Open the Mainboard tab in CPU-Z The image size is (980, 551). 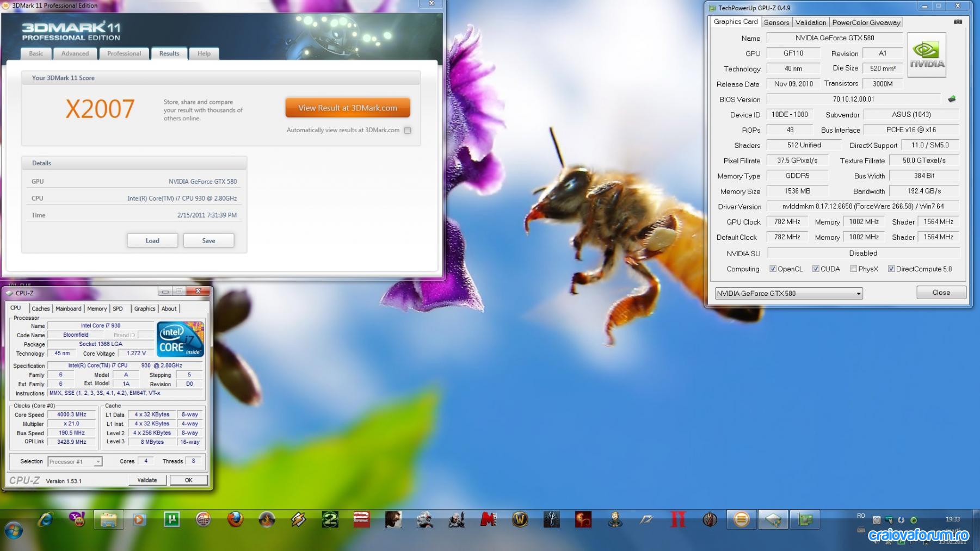click(x=69, y=308)
